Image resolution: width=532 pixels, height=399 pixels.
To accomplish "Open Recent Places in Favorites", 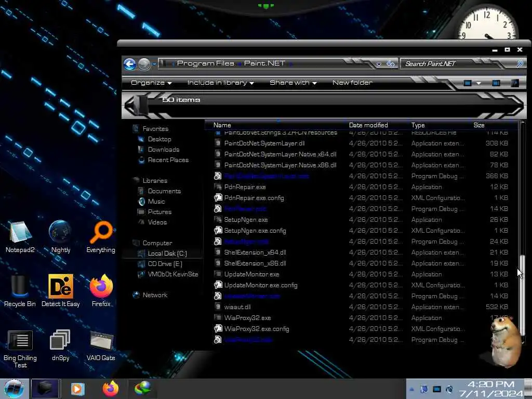I will (168, 160).
